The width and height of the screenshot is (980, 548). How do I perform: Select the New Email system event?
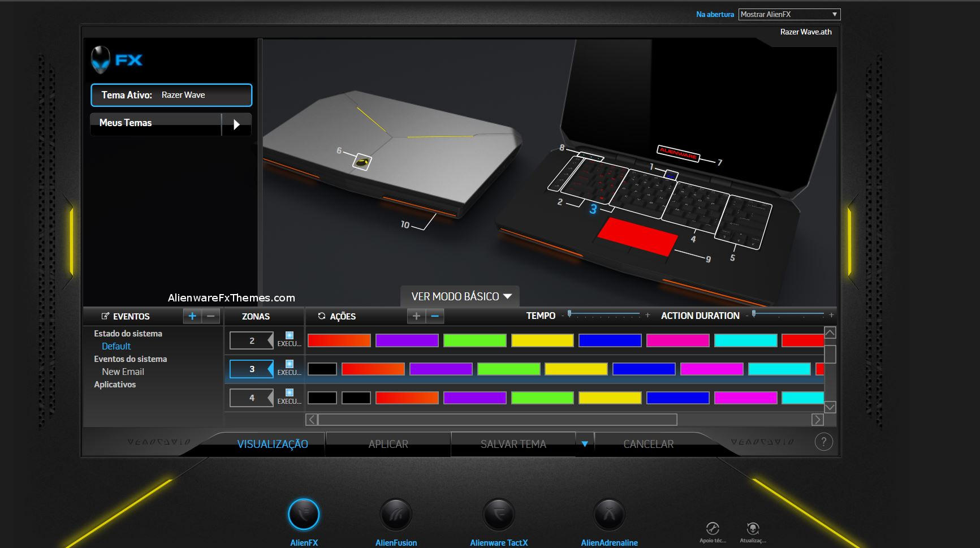pos(123,372)
